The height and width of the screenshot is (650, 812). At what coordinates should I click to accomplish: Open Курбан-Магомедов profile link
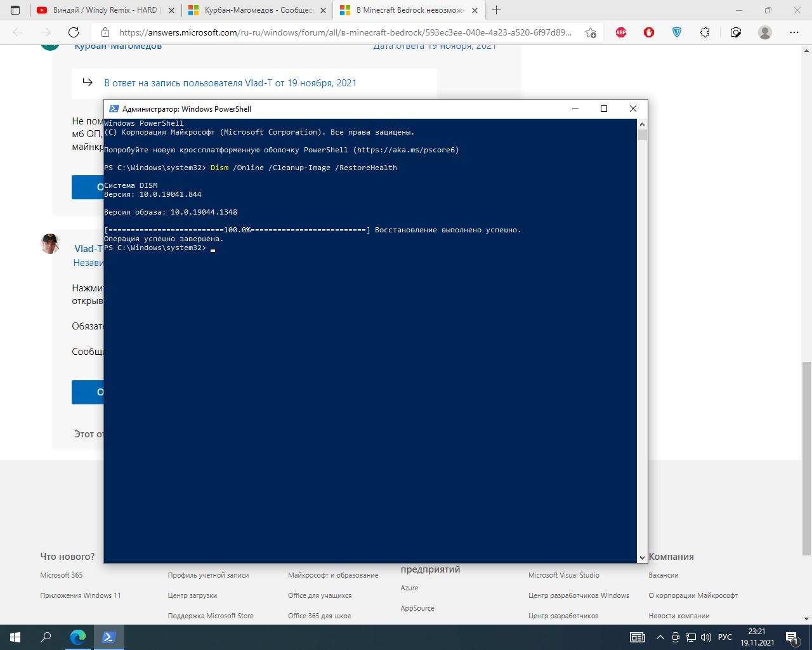[118, 46]
